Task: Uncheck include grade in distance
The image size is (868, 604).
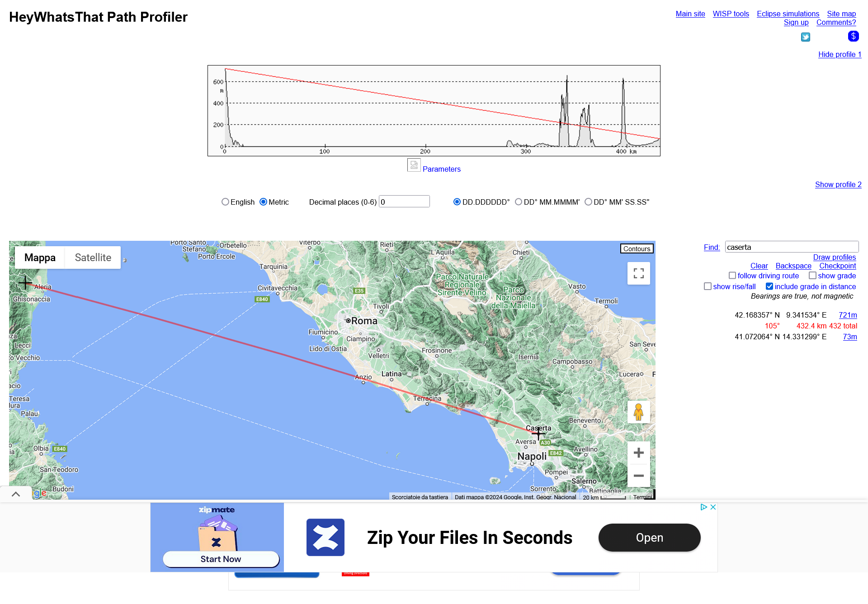Action: 769,286
